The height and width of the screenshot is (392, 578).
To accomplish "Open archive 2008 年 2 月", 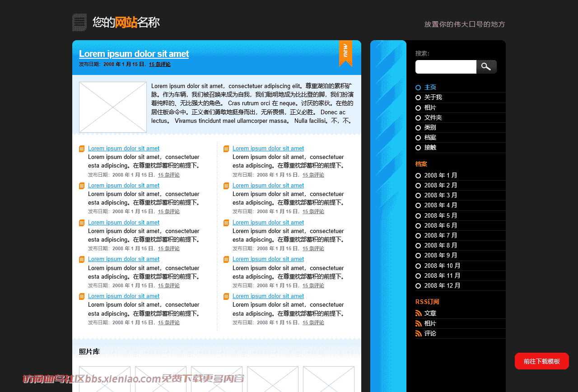I will [x=441, y=185].
